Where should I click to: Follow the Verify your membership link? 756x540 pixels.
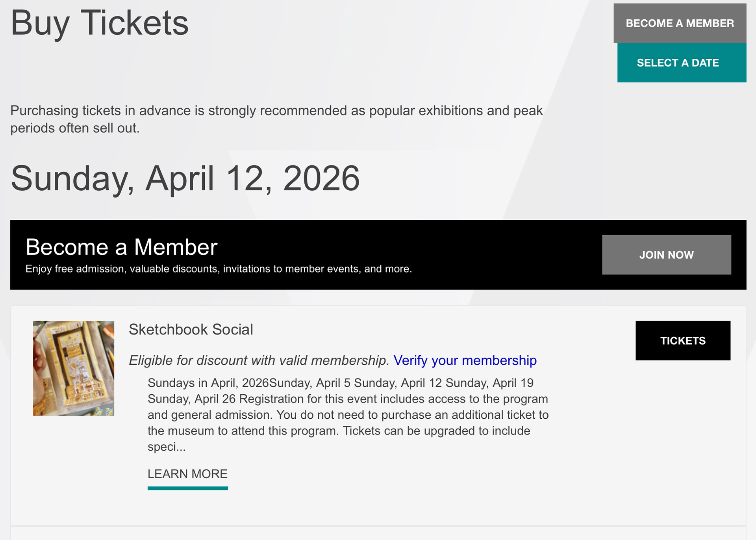(465, 360)
